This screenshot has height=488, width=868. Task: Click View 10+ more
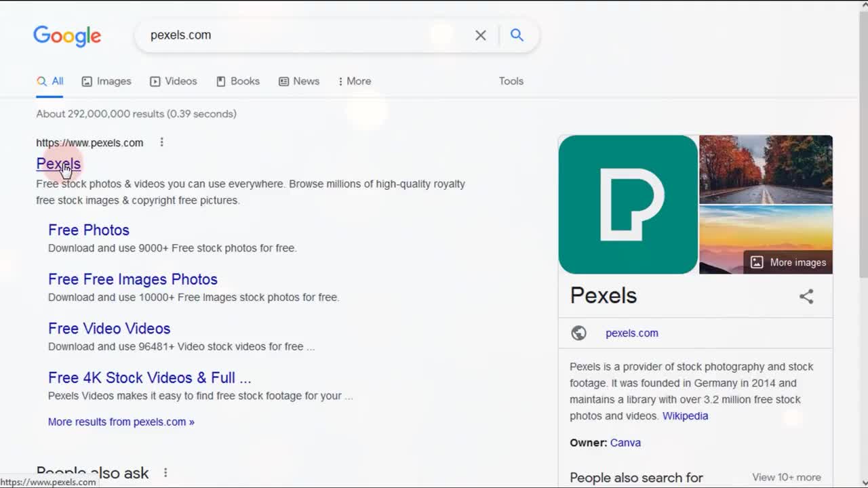[x=787, y=477]
